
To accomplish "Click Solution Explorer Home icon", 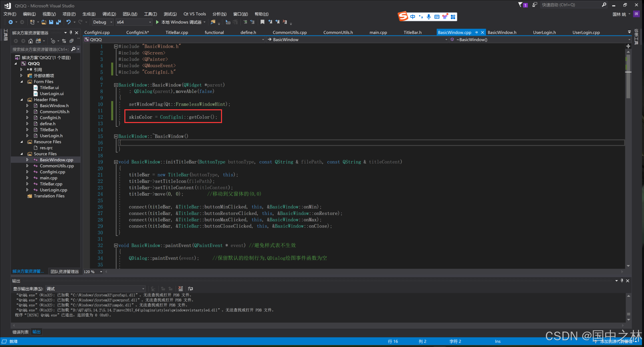I will tap(30, 41).
